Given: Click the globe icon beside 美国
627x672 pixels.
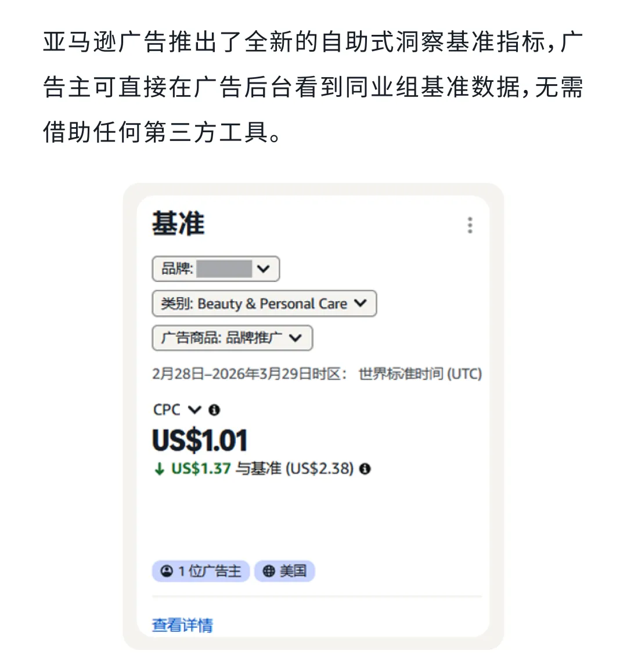Looking at the screenshot, I should click(268, 571).
